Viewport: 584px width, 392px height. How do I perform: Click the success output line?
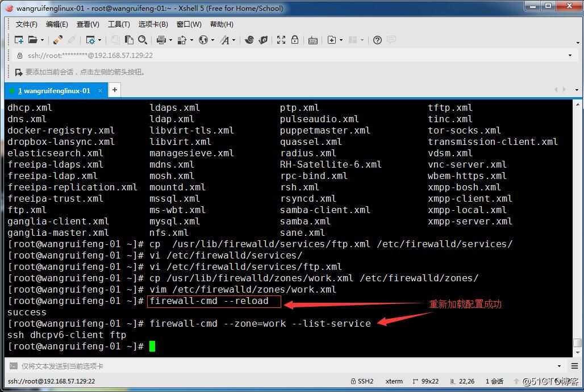point(27,312)
